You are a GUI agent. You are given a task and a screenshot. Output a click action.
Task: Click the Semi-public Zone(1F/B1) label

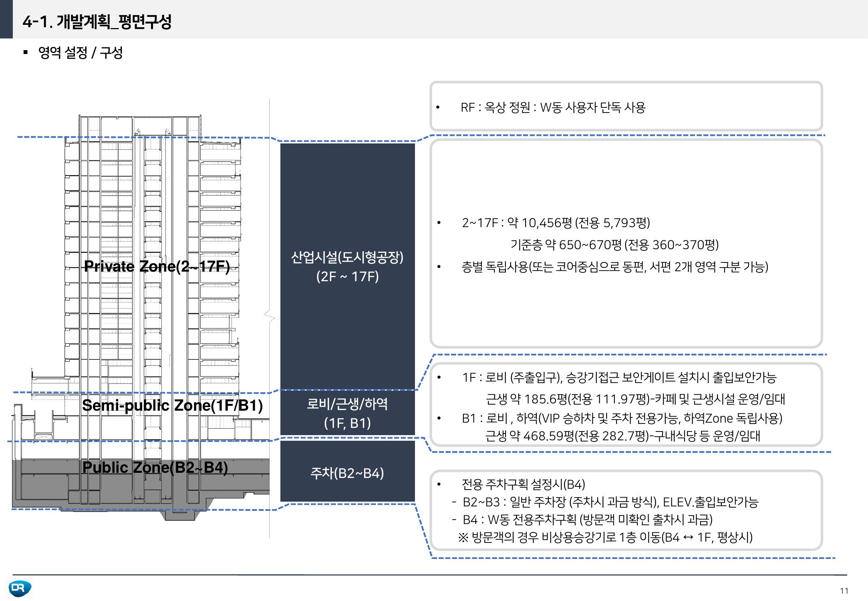coord(172,405)
